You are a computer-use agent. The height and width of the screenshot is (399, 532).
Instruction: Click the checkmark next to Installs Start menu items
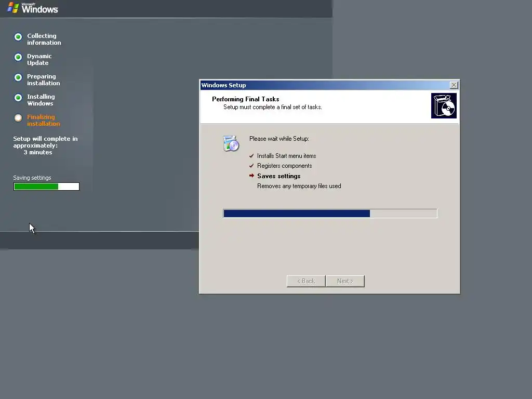(x=251, y=156)
